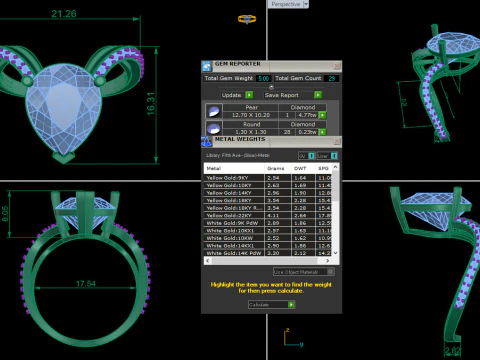Viewport: 480px width, 360px height.
Task: Click the SPG column header
Action: coord(324,168)
